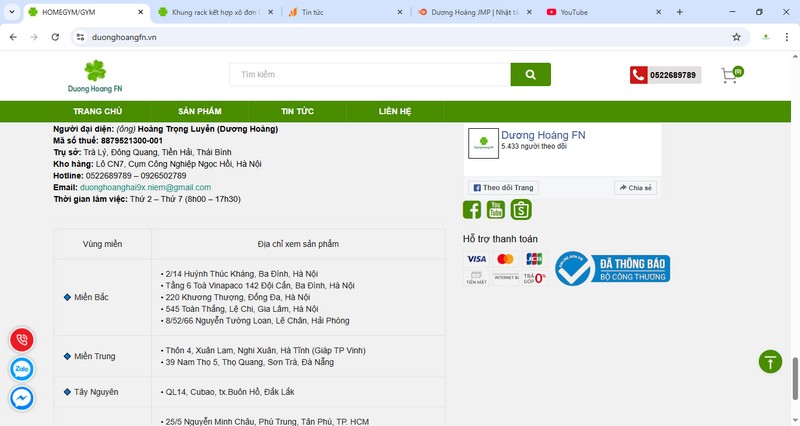Viewport: 800px width, 426px height.
Task: Click the green Shopee bag icon
Action: pyautogui.click(x=521, y=209)
